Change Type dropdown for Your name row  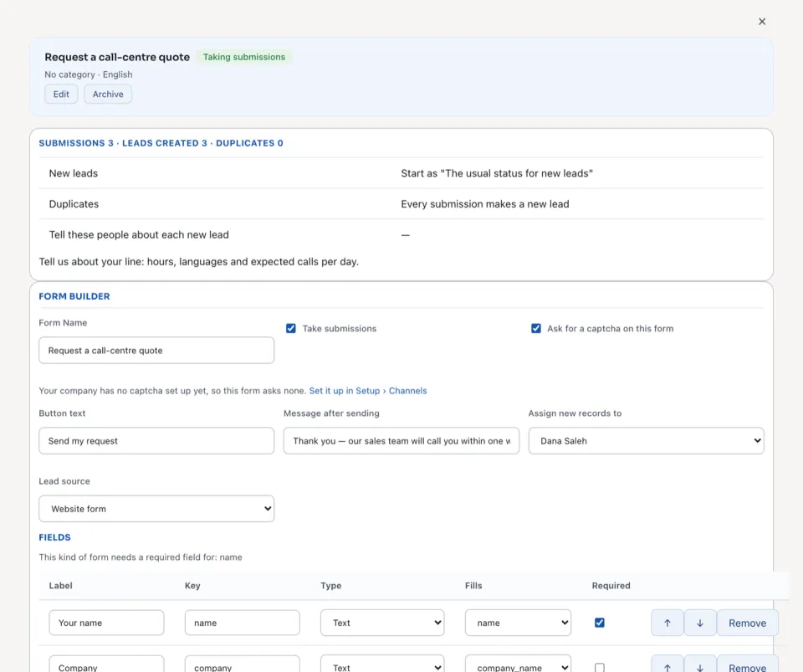pyautogui.click(x=382, y=623)
